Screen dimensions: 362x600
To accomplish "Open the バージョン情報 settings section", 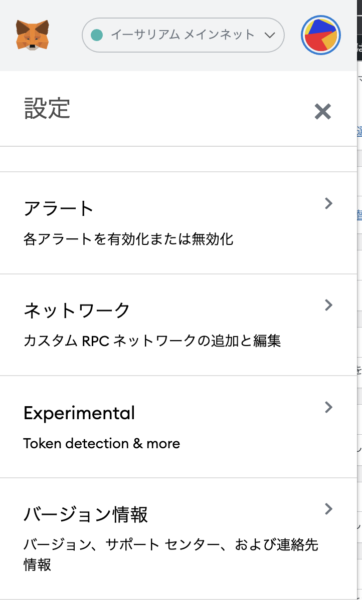I will pos(178,538).
